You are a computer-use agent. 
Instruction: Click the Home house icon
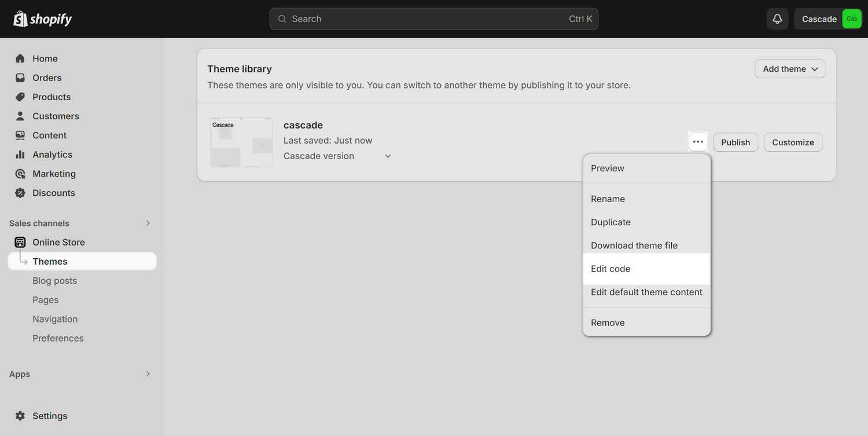(20, 58)
